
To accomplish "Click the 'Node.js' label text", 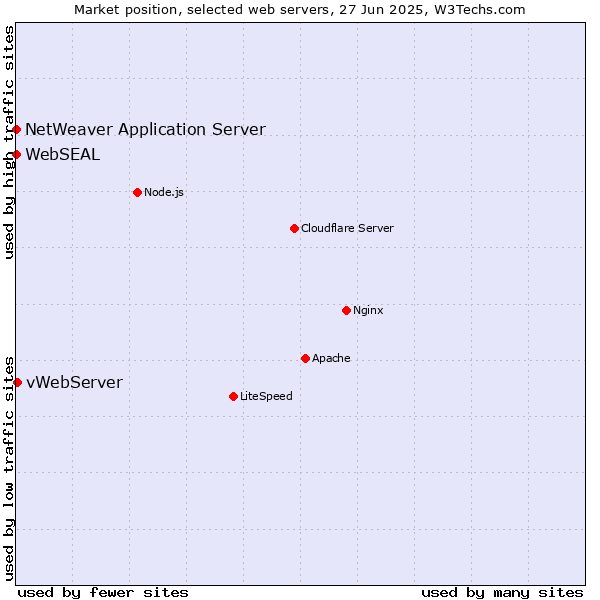I will [x=164, y=192].
